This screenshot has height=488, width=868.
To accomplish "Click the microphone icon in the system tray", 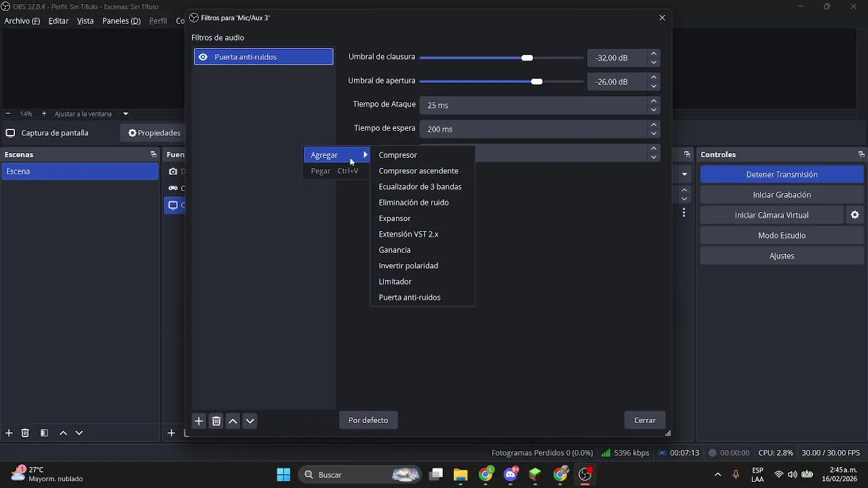I will coord(736,474).
